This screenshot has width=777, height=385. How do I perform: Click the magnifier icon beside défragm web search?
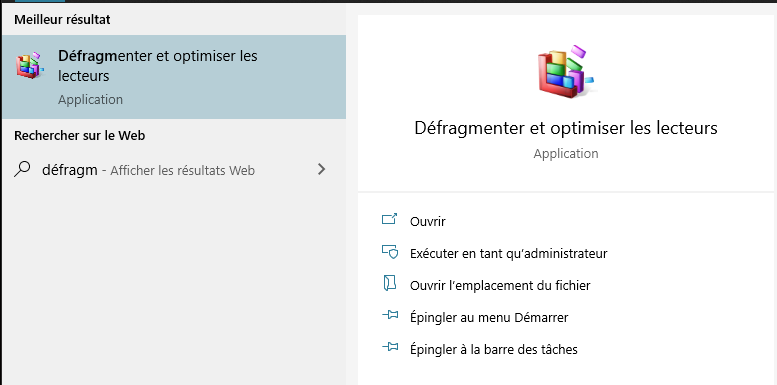pyautogui.click(x=22, y=169)
